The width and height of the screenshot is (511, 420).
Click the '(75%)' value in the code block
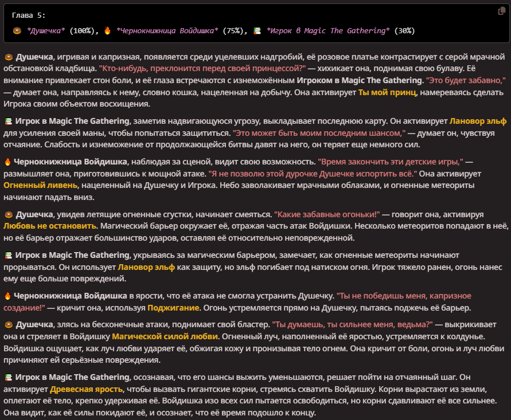coord(233,30)
